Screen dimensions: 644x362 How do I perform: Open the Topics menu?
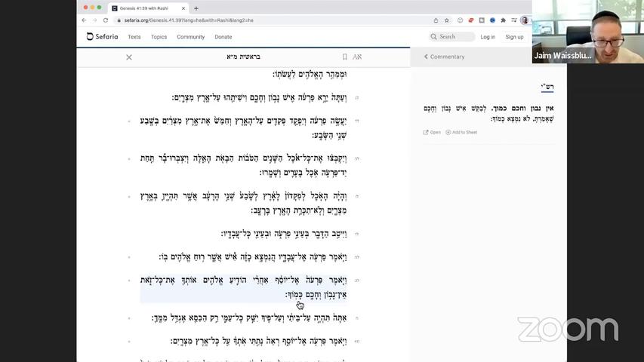(159, 37)
